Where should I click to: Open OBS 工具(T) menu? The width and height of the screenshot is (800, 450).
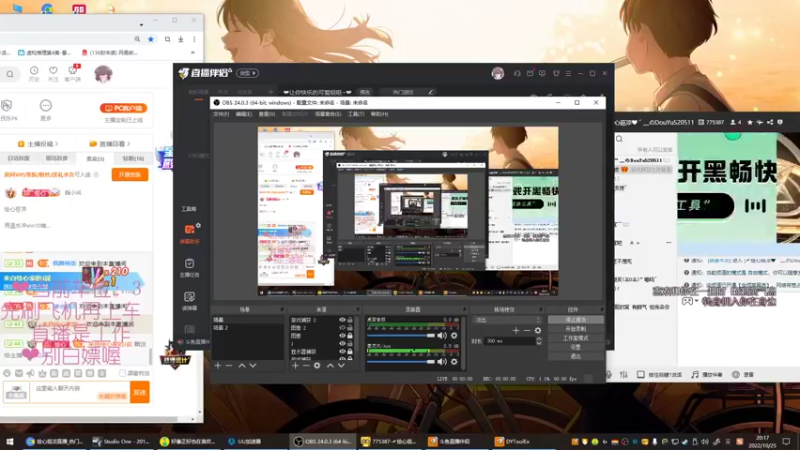(356, 114)
